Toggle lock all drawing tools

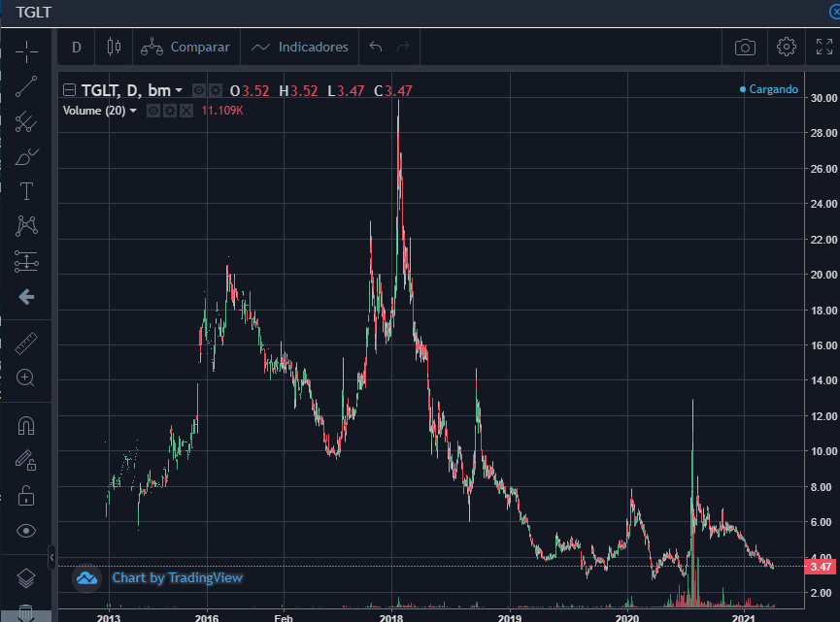coord(26,496)
